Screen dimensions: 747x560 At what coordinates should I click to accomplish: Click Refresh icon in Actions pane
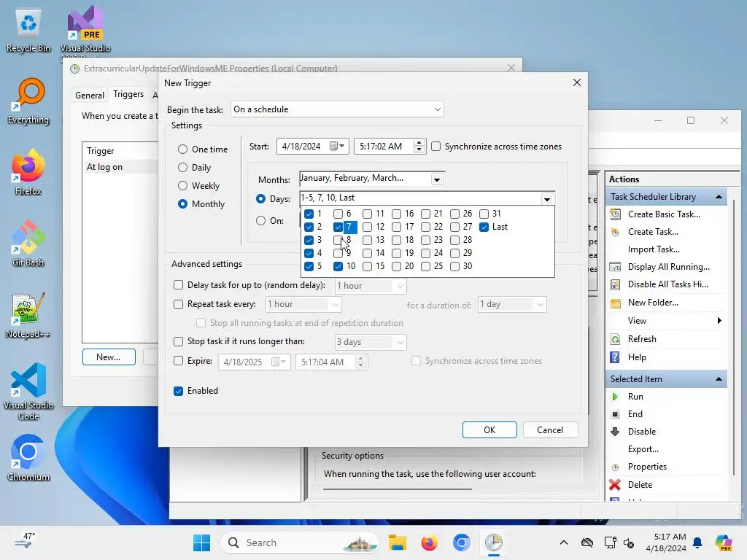(615, 339)
